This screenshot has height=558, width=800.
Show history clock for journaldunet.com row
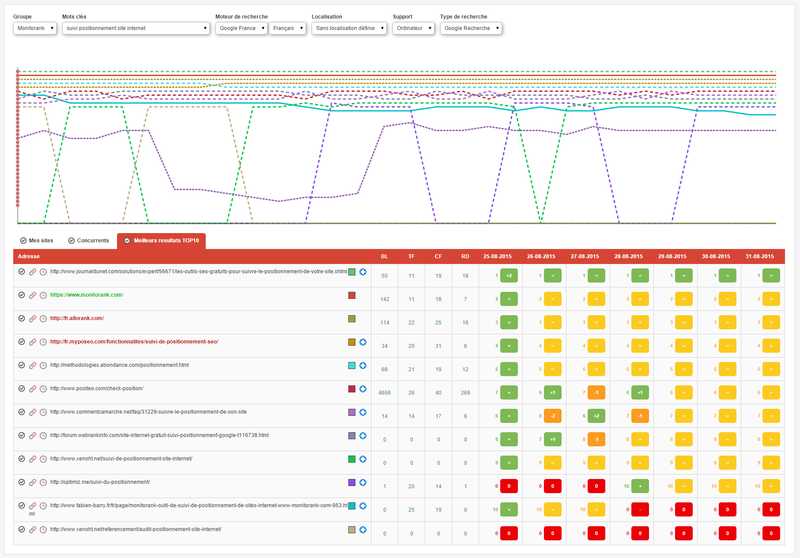[43, 272]
